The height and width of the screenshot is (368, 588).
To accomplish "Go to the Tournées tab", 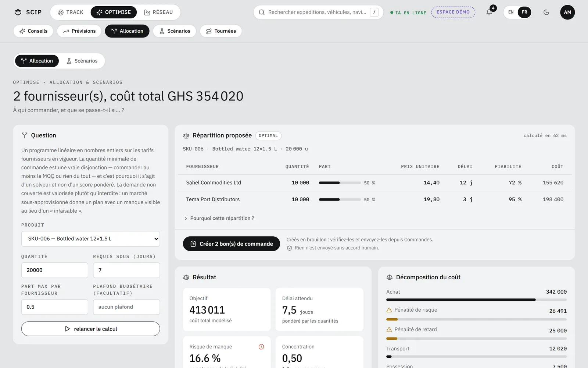I will [221, 31].
